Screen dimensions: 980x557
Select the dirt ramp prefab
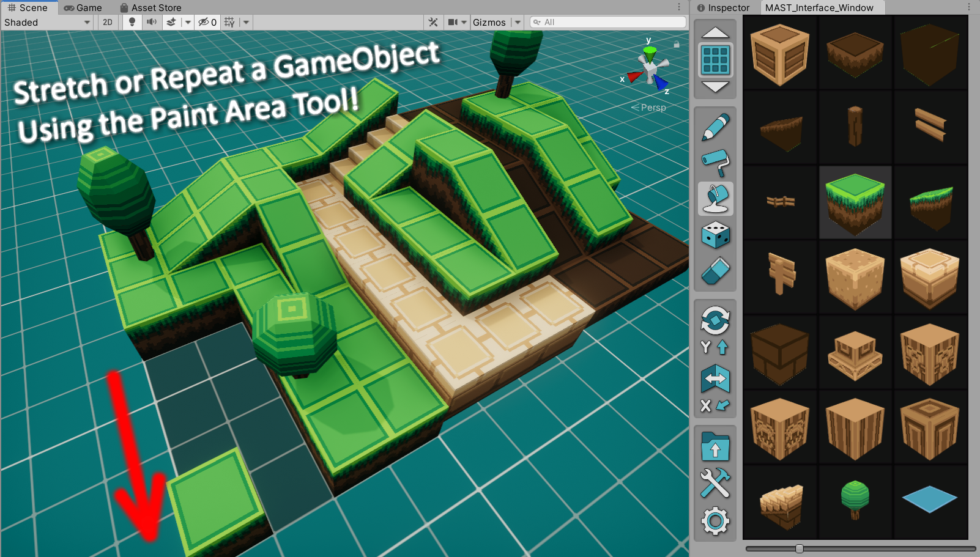point(780,128)
